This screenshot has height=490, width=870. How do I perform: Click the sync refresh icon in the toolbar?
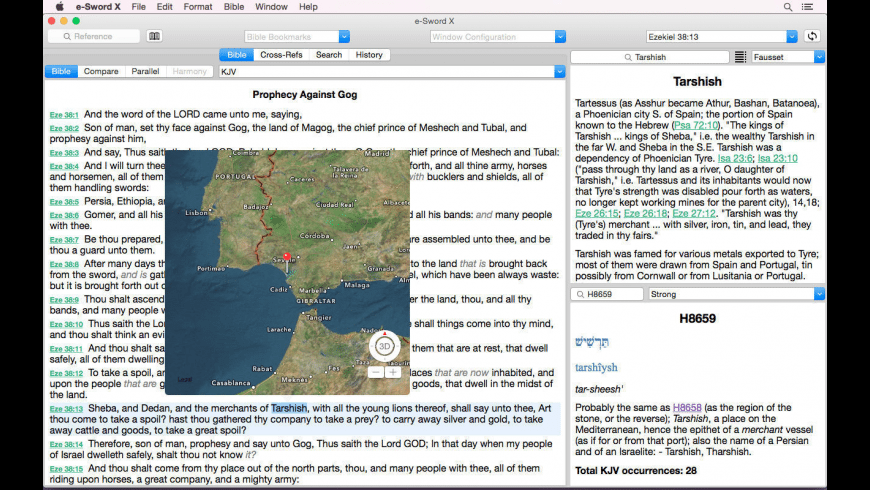click(x=812, y=37)
